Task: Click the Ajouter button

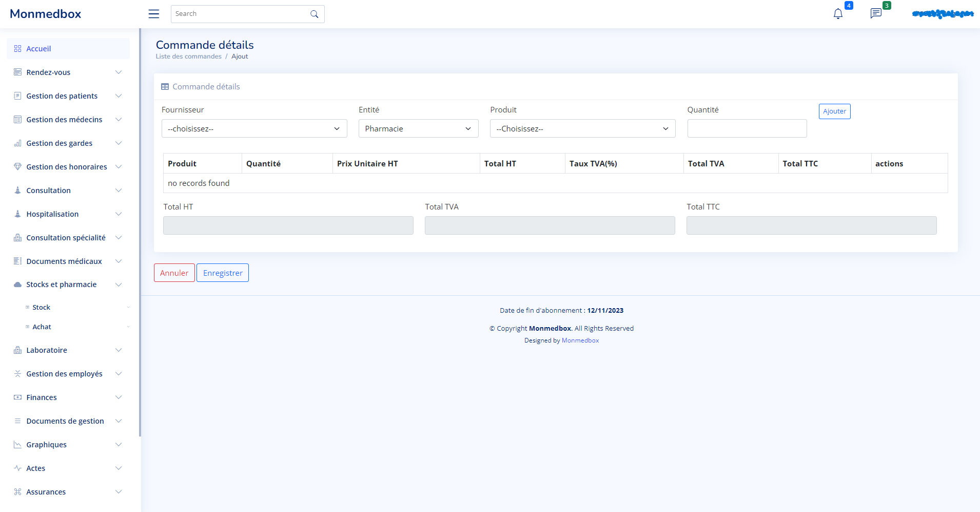Action: 834,111
